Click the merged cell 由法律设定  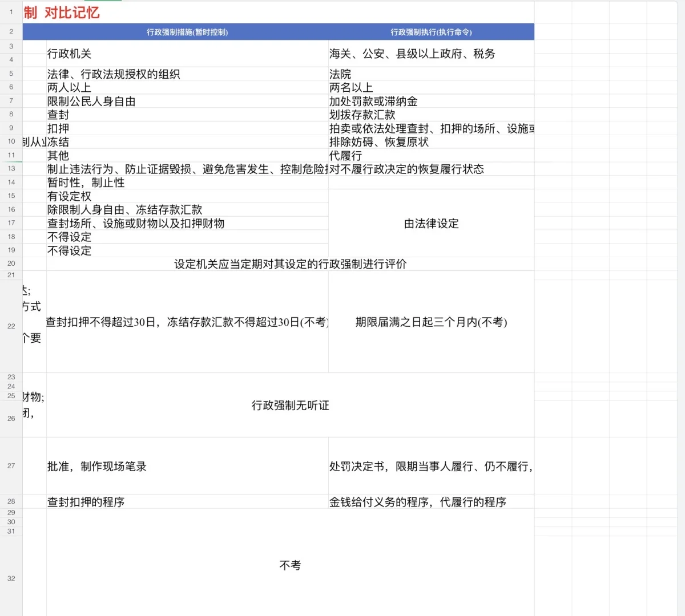point(432,223)
